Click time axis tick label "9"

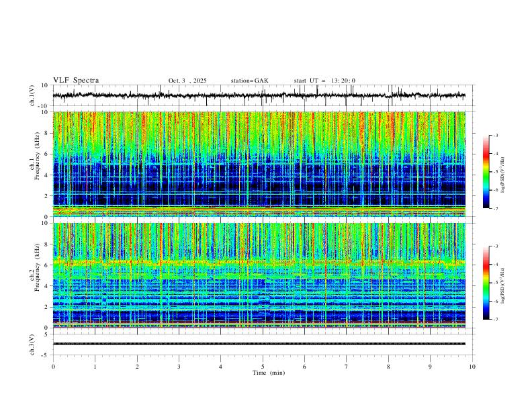430,367
